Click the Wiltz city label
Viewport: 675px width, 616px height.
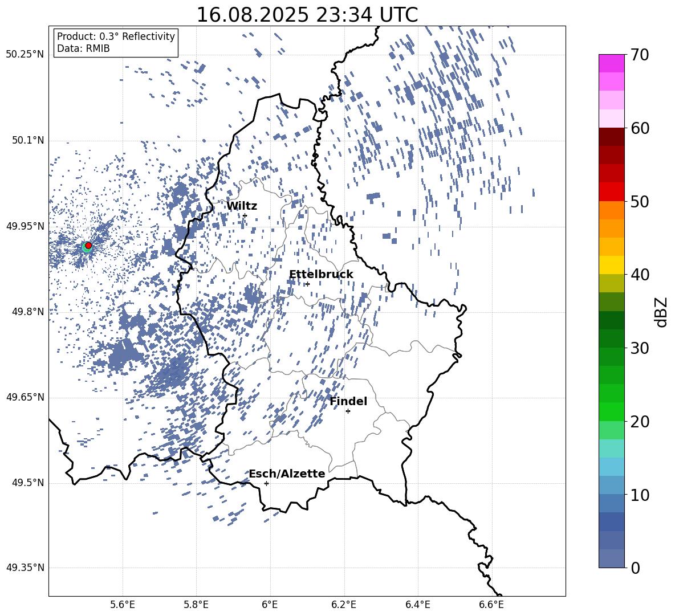point(242,206)
